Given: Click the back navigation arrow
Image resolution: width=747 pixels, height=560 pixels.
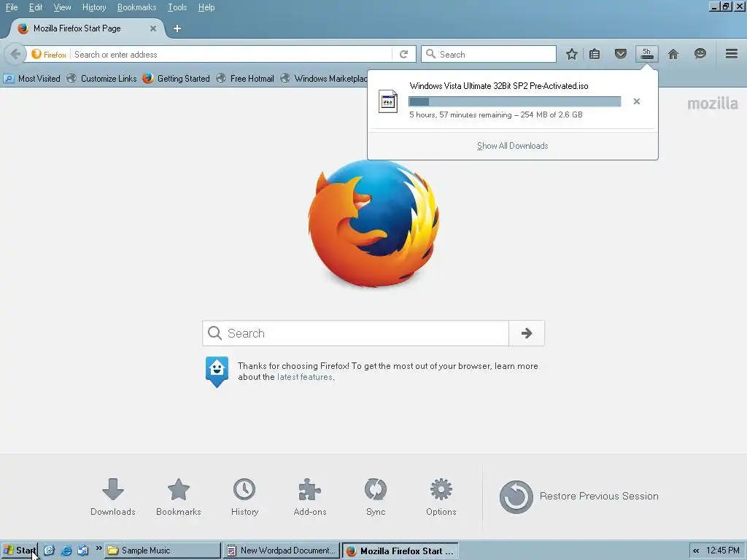Looking at the screenshot, I should click(x=15, y=54).
